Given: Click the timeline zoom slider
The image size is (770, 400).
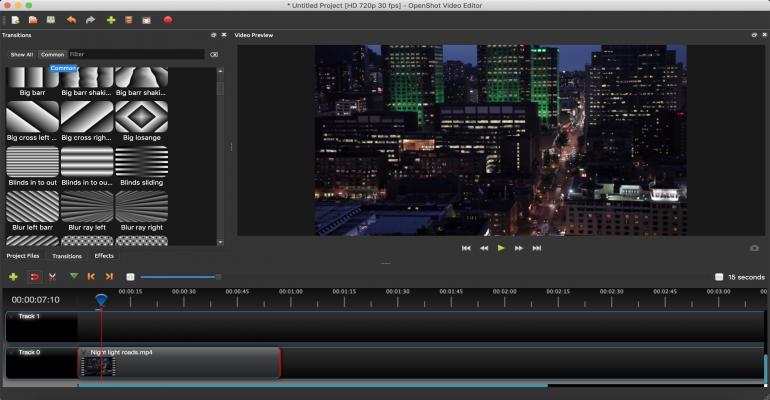Looking at the screenshot, I should point(180,277).
